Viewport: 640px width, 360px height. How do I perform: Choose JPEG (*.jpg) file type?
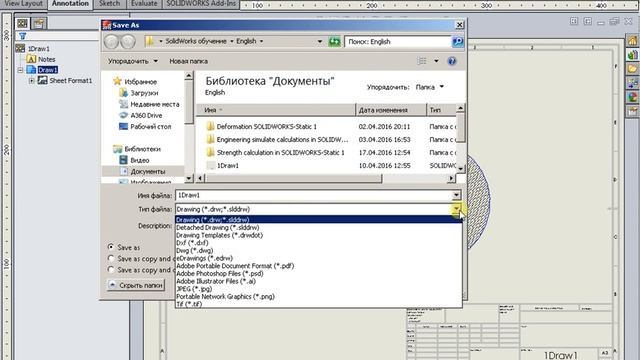[x=318, y=289]
